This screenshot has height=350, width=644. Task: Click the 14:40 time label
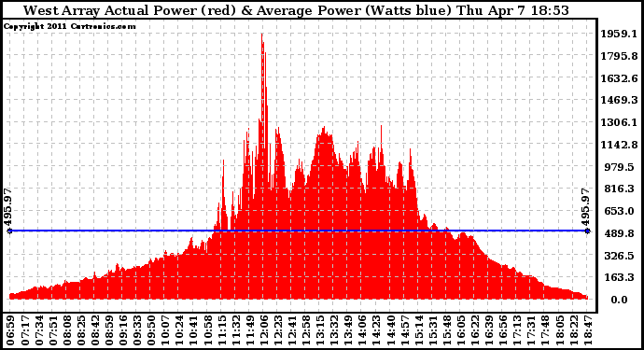coord(390,330)
